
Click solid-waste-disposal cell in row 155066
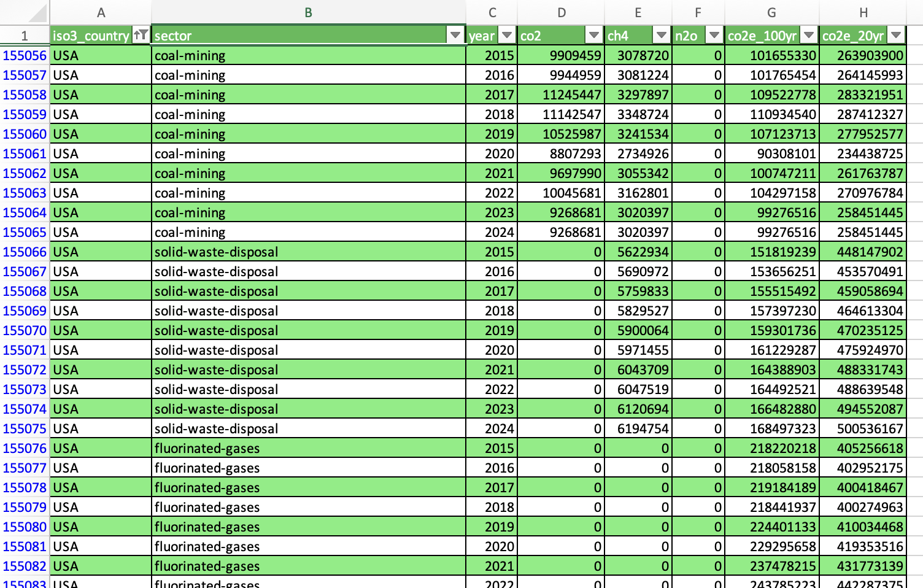pyautogui.click(x=309, y=252)
